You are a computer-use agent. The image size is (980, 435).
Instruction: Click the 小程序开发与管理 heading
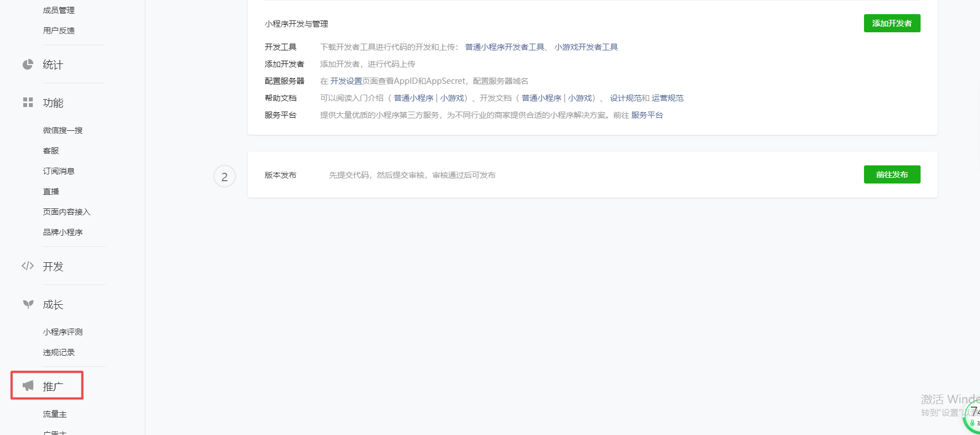[x=296, y=24]
